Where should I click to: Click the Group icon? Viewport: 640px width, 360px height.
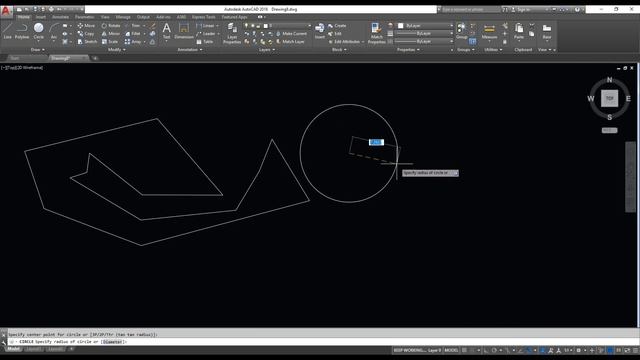click(461, 31)
